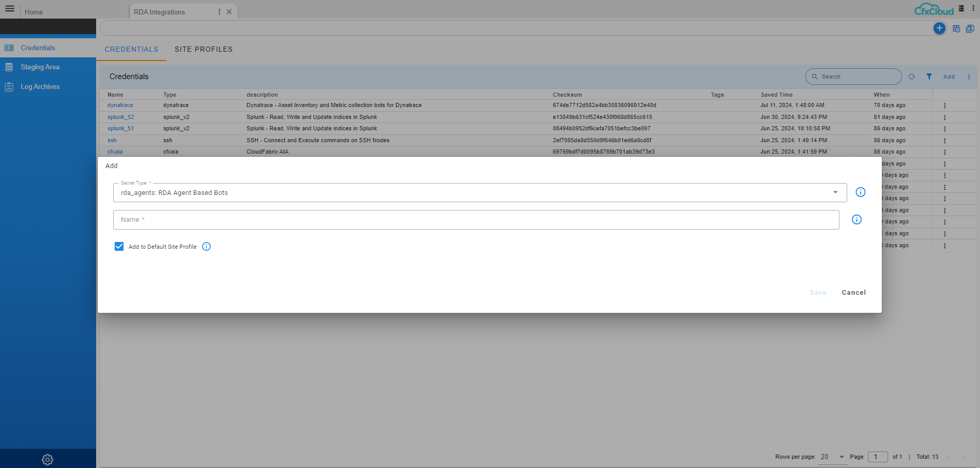Click the blue plus add icon
The image size is (980, 468).
point(939,28)
